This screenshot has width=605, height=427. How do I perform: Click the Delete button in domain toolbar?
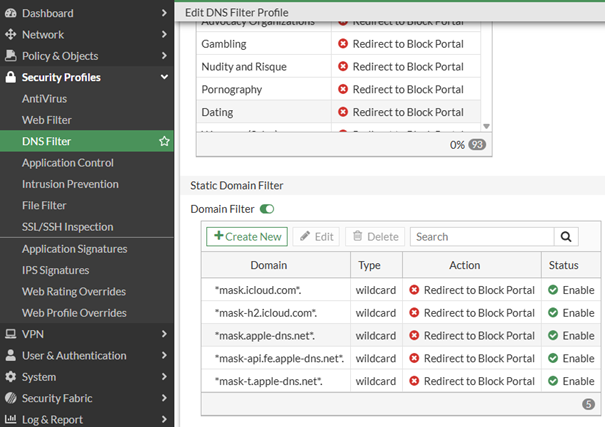point(375,237)
